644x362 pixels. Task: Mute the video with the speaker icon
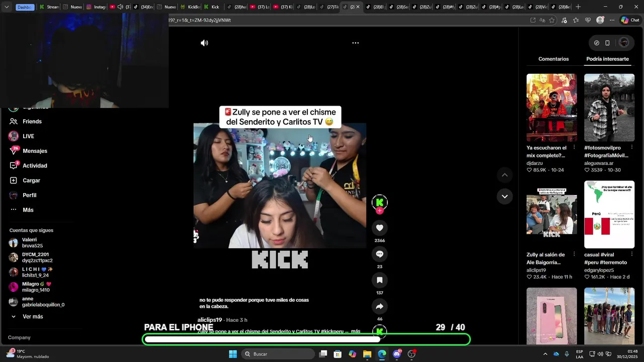coord(204,43)
